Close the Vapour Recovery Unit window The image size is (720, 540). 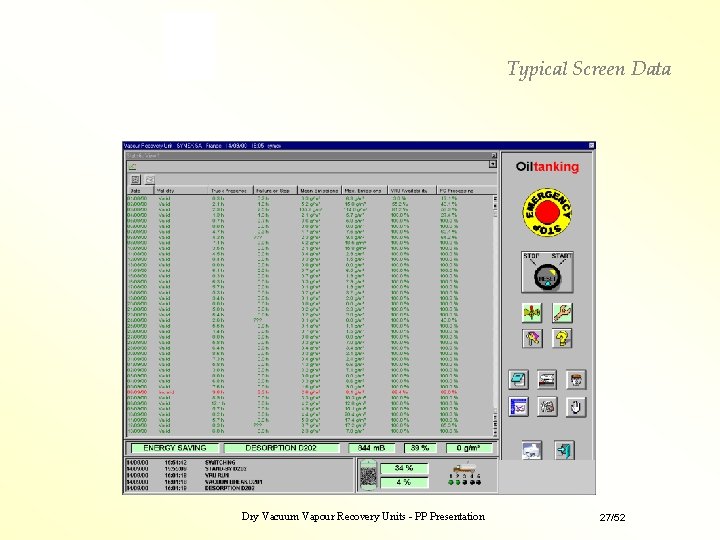pos(591,146)
